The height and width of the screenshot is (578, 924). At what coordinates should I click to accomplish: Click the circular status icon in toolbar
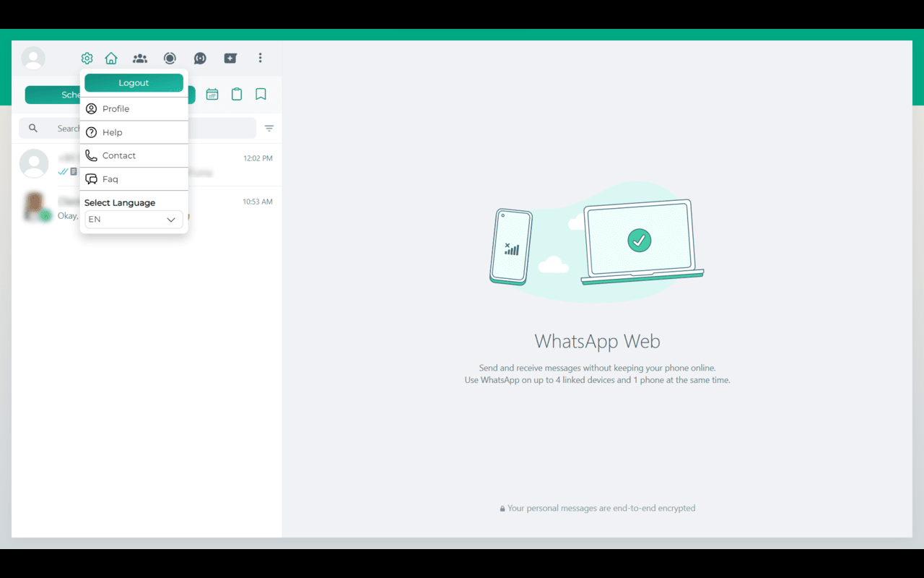(x=170, y=58)
